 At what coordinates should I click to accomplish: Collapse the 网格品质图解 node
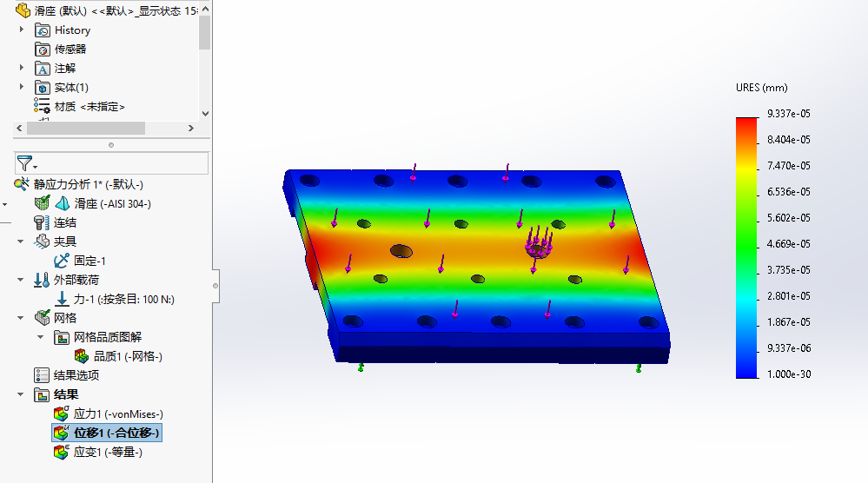pyautogui.click(x=41, y=336)
